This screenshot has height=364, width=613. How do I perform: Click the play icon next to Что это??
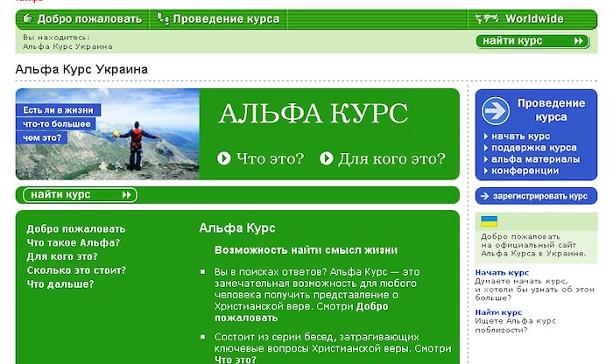click(224, 158)
